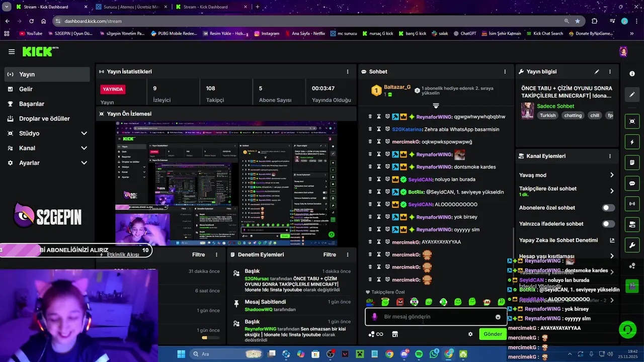The width and height of the screenshot is (644, 362).
Task: Toggle Yalnızca ifadelerle sohbet switch
Action: tap(608, 224)
